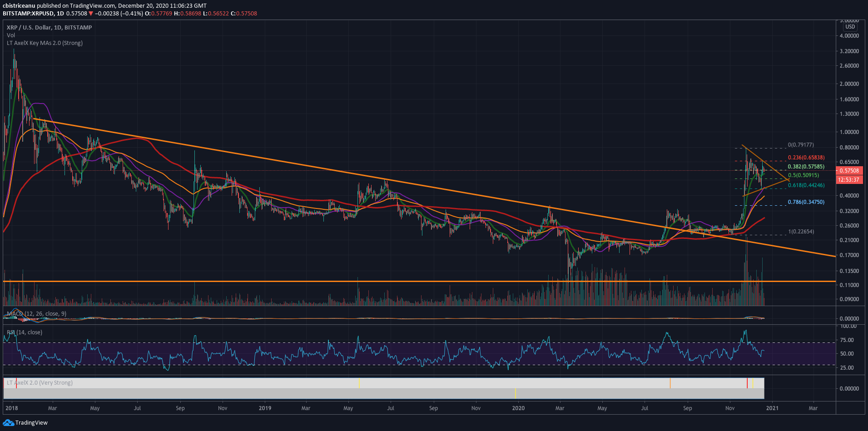Click the 75.00 RSI scale label
This screenshot has height=431, width=868.
(x=847, y=340)
